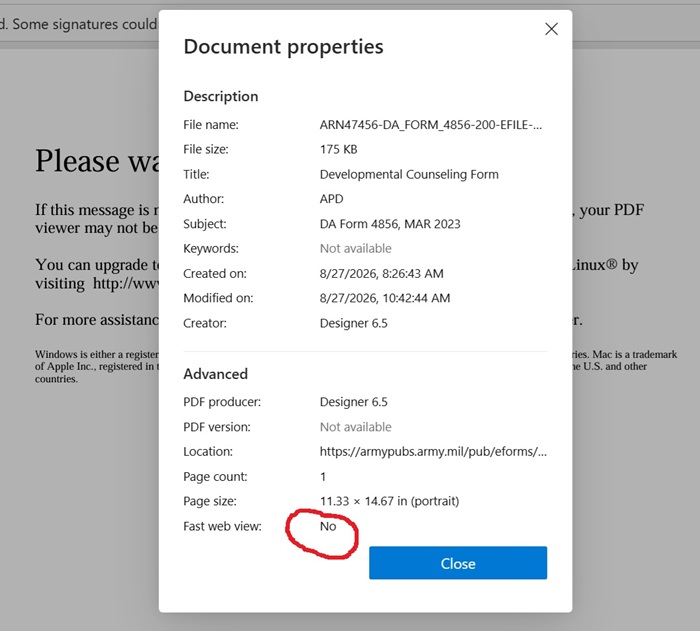This screenshot has width=700, height=631.
Task: Click the Keywords Not available value
Action: tap(355, 248)
